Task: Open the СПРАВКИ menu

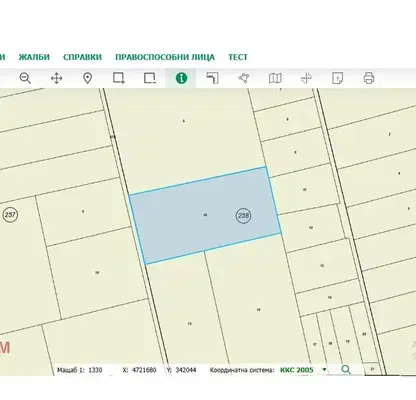Action: [x=82, y=57]
